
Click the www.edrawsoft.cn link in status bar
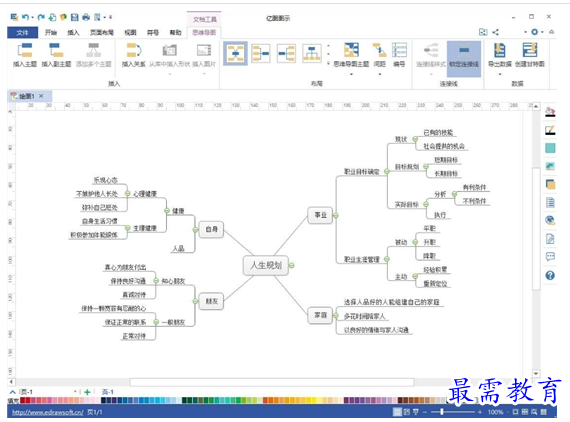coord(48,412)
